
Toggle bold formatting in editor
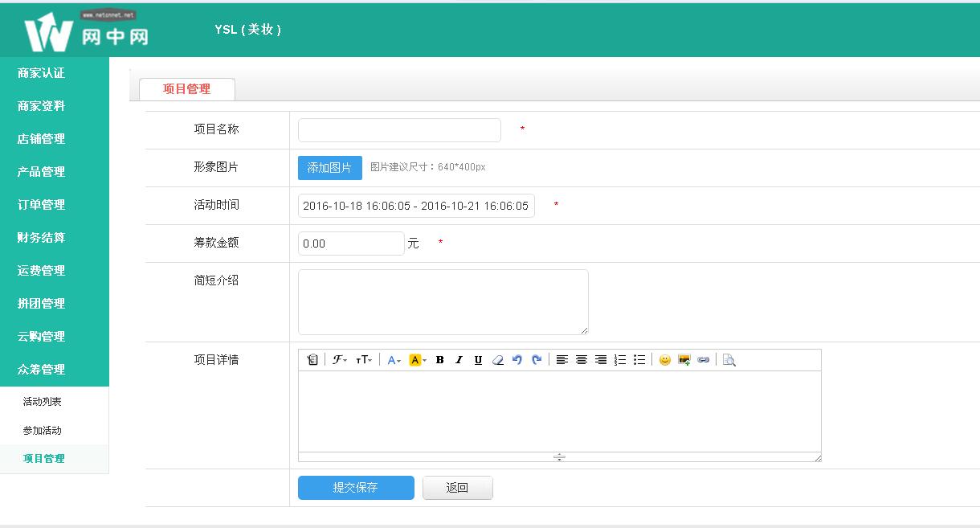[x=439, y=360]
